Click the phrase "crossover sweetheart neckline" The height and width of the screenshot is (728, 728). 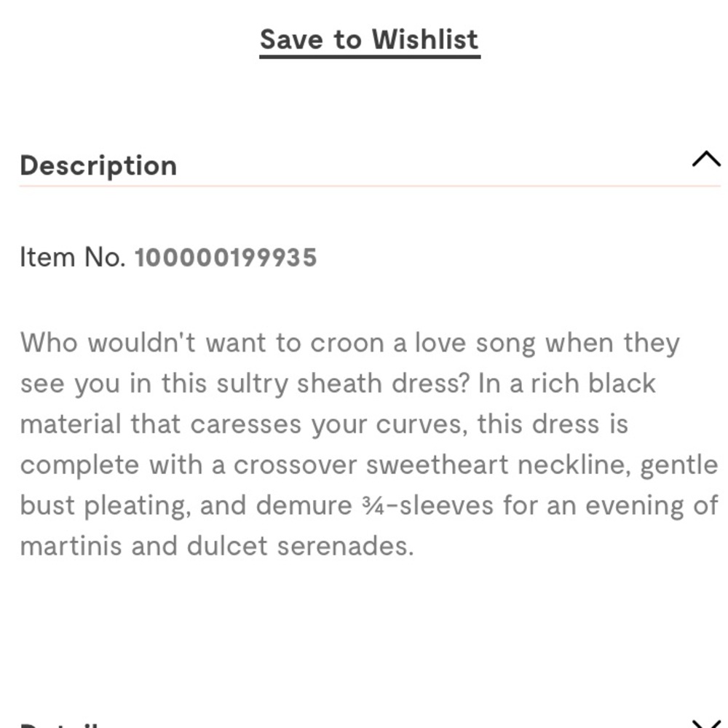pyautogui.click(x=432, y=465)
